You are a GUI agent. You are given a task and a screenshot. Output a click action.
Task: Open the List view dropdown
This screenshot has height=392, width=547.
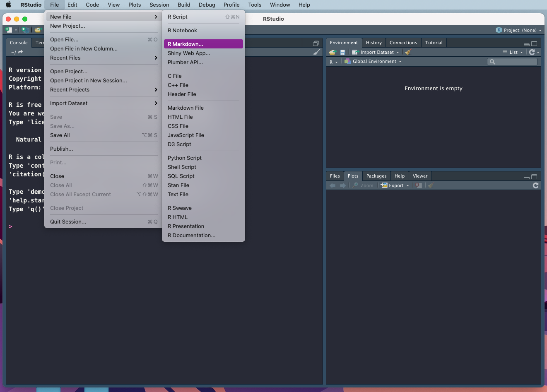click(x=513, y=52)
